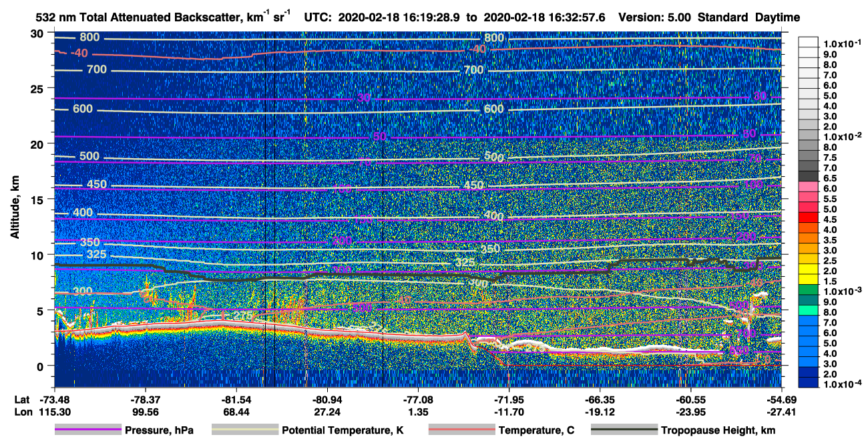868x445 pixels.
Task: Click latitude value '-77.08'
Action: click(x=417, y=400)
